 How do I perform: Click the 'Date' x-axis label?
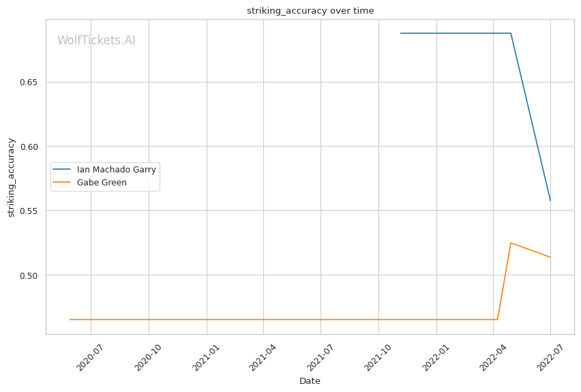click(310, 381)
